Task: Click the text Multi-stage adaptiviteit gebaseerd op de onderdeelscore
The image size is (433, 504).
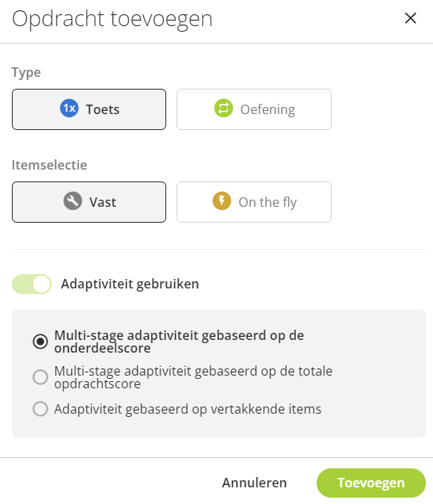Action: pyautogui.click(x=179, y=342)
